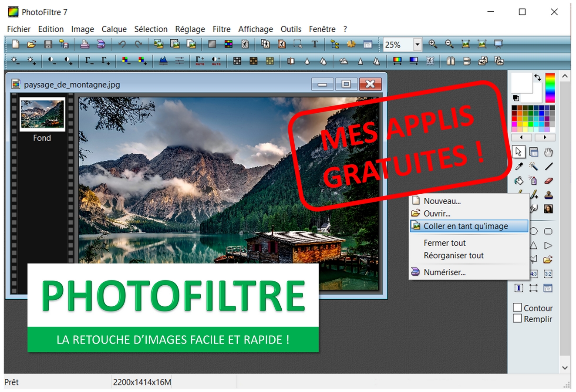
Task: Click the Zoom In magnifier icon
Action: pos(433,44)
